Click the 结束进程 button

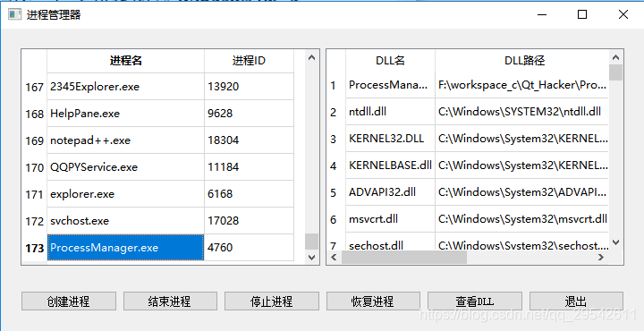click(170, 301)
